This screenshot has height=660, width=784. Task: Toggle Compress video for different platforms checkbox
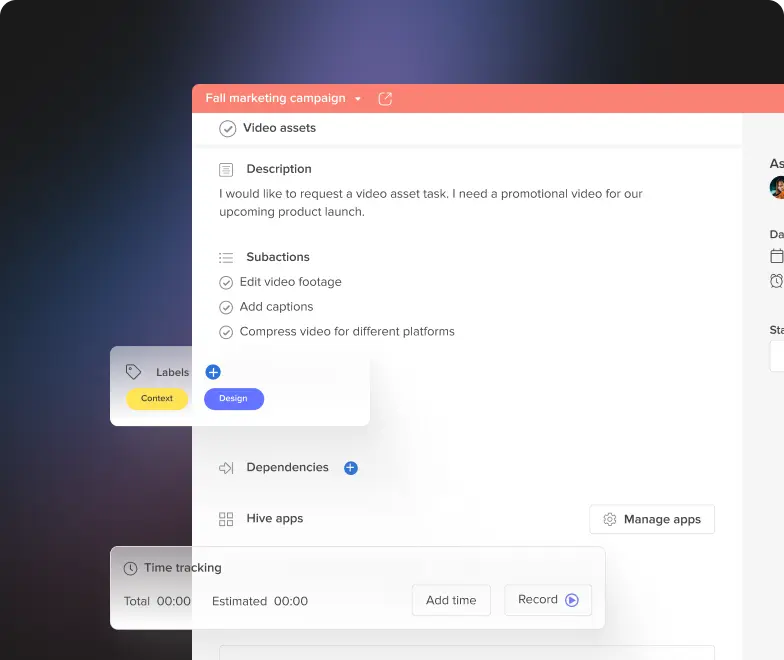(226, 332)
